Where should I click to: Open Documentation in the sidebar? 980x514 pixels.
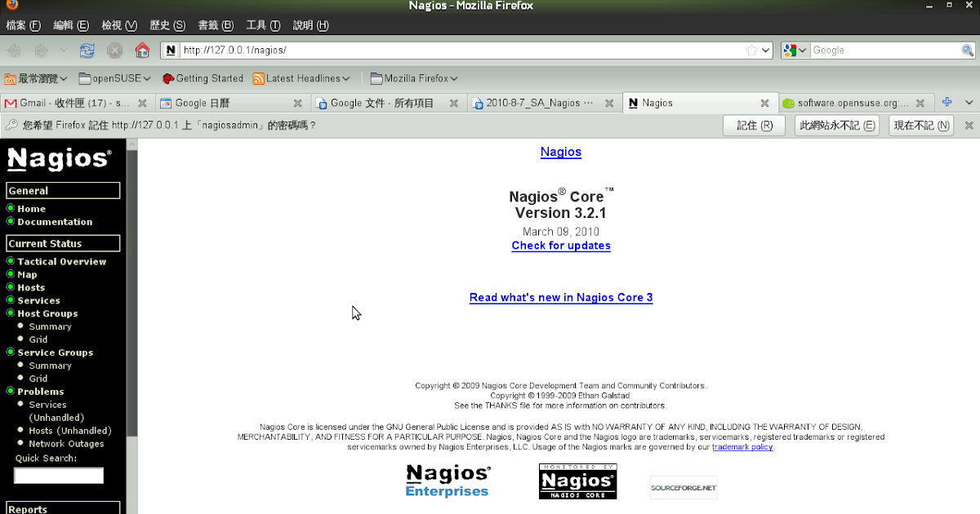[55, 222]
